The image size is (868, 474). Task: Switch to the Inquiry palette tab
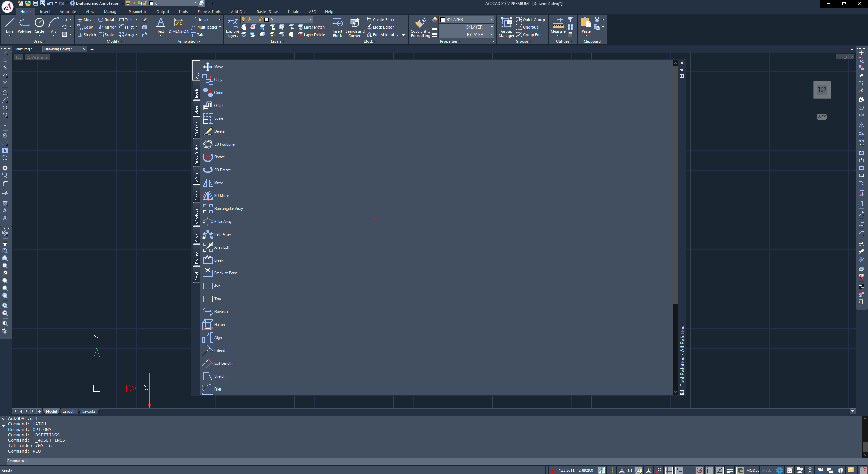click(197, 92)
